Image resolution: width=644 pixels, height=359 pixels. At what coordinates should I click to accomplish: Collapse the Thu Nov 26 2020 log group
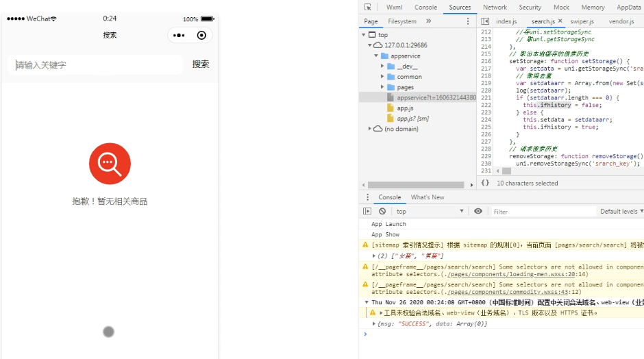(x=367, y=302)
